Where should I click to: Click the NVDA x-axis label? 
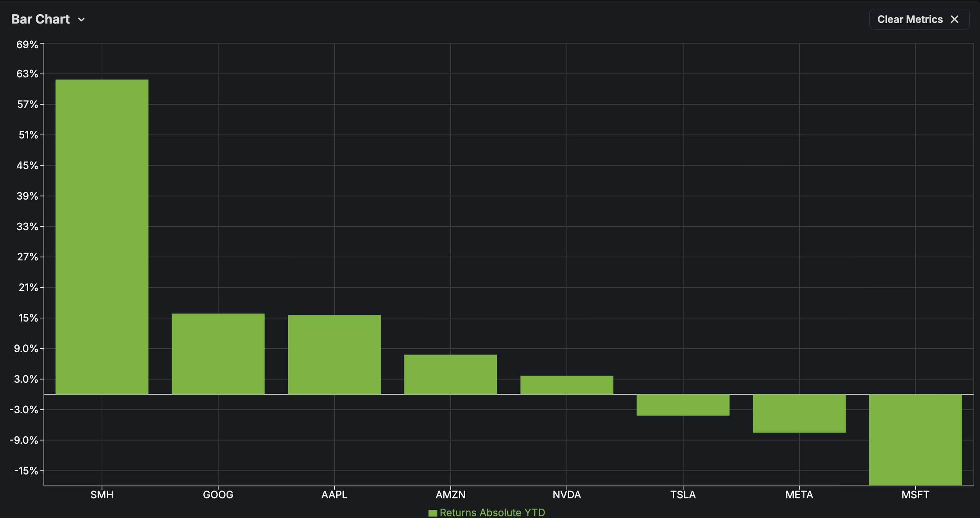click(567, 495)
